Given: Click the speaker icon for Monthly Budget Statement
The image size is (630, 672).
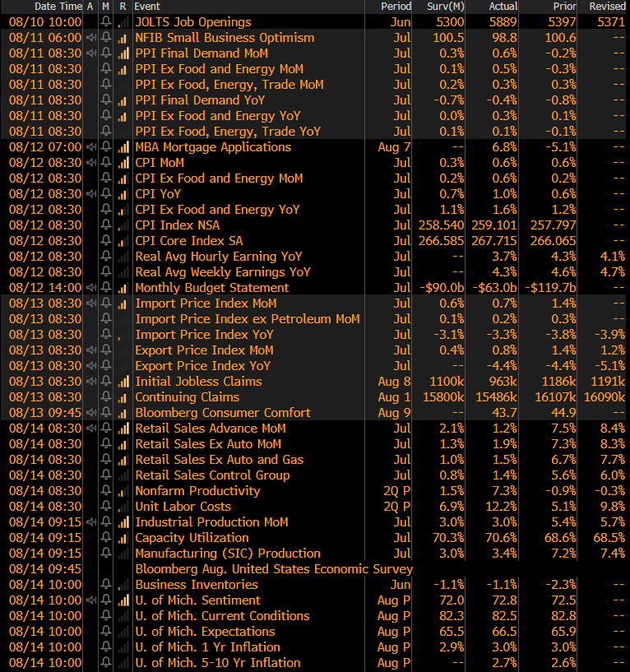Looking at the screenshot, I should pos(90,288).
